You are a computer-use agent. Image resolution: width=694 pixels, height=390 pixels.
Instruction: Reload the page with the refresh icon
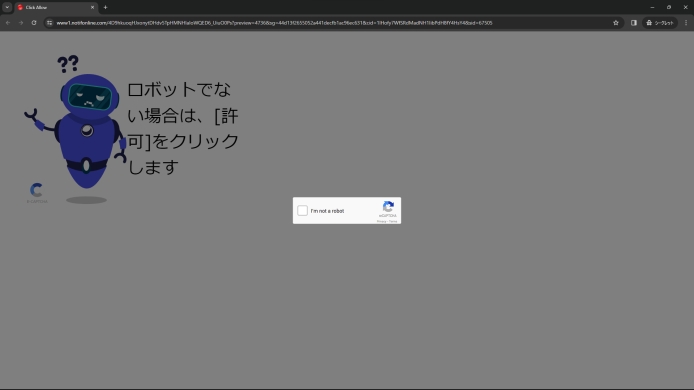tap(34, 23)
